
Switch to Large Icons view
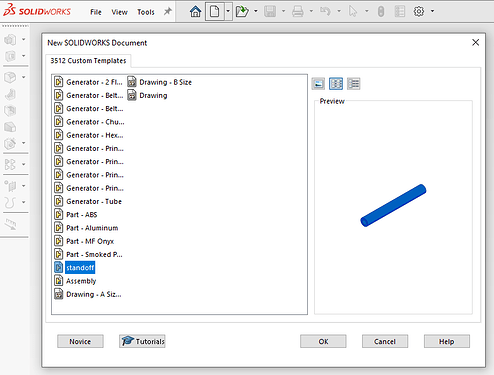[x=318, y=83]
